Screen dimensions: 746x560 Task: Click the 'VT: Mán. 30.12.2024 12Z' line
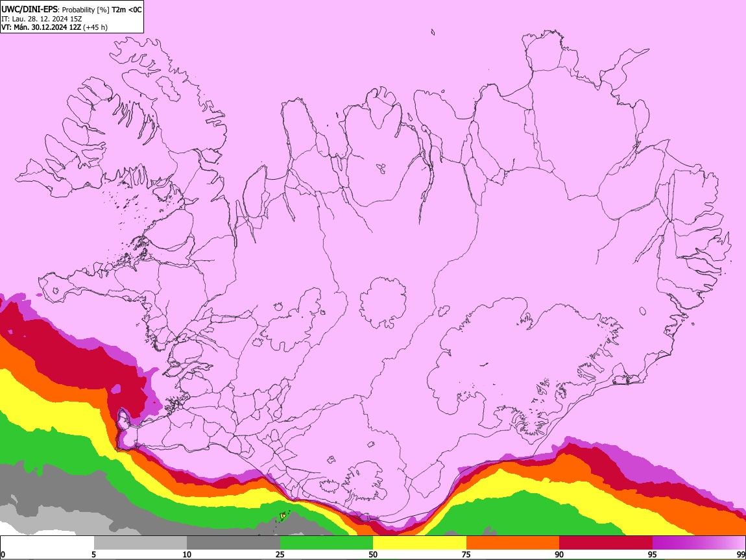point(42,27)
